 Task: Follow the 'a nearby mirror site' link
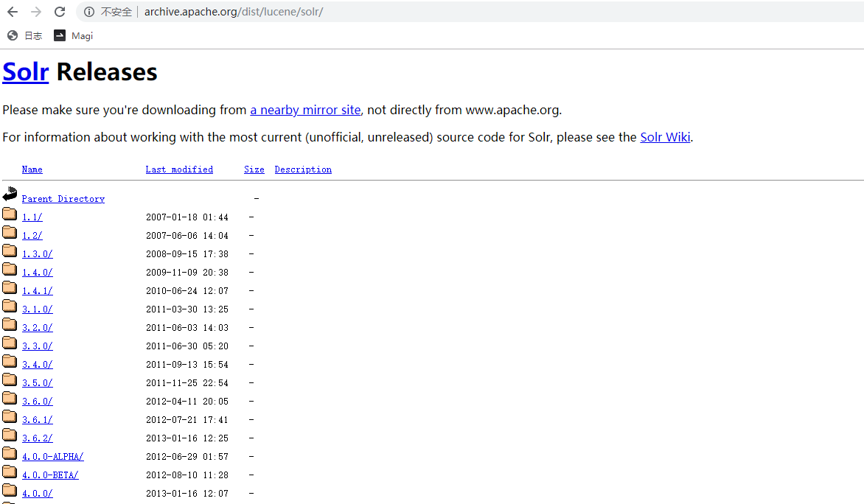click(x=305, y=110)
